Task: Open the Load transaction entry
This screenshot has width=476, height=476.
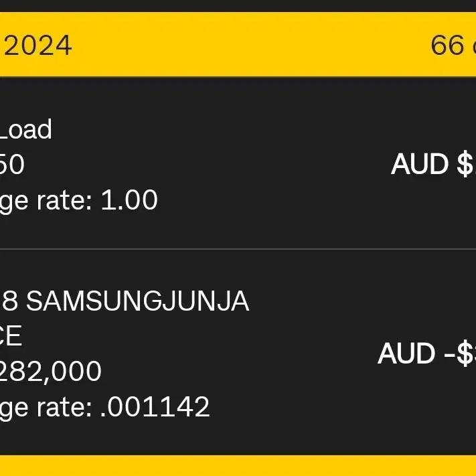Action: click(238, 163)
